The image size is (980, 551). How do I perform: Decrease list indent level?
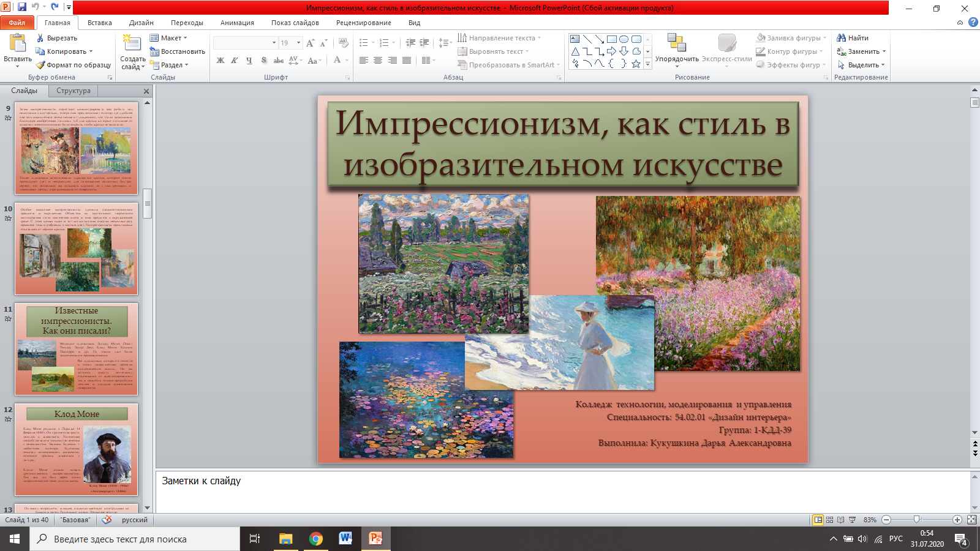(410, 43)
